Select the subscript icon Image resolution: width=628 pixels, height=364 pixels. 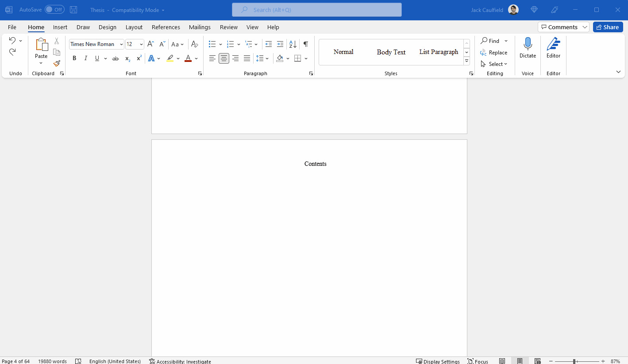click(127, 58)
